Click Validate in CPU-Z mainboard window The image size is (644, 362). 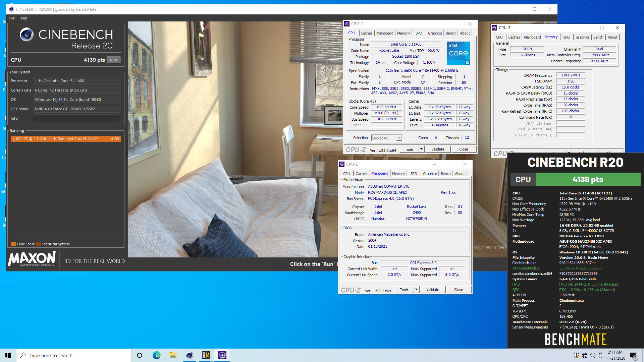433,290
